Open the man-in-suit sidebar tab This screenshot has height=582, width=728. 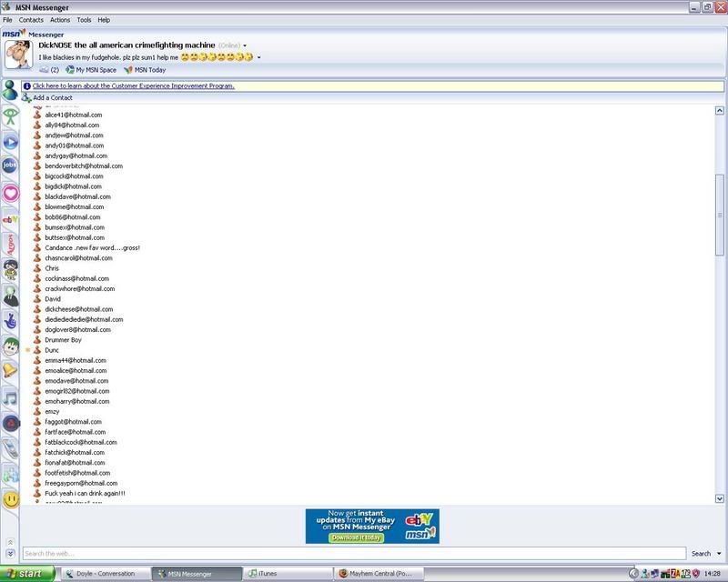point(10,296)
